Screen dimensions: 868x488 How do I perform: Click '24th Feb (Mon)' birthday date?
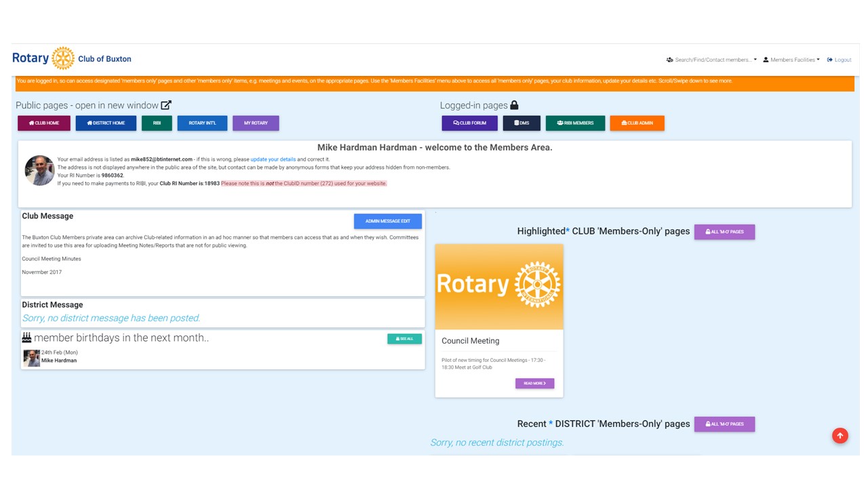coord(60,352)
